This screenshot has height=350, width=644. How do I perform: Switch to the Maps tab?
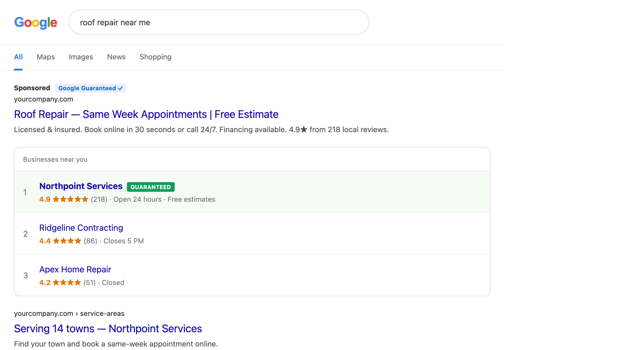[46, 57]
